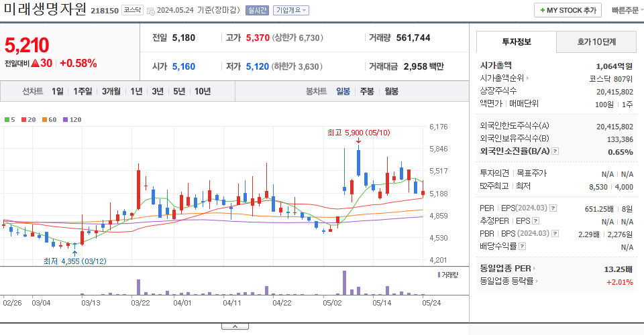Collapse the chart using bottom chevron handle
Image resolution: width=644 pixels, height=335 pixels.
point(235,326)
